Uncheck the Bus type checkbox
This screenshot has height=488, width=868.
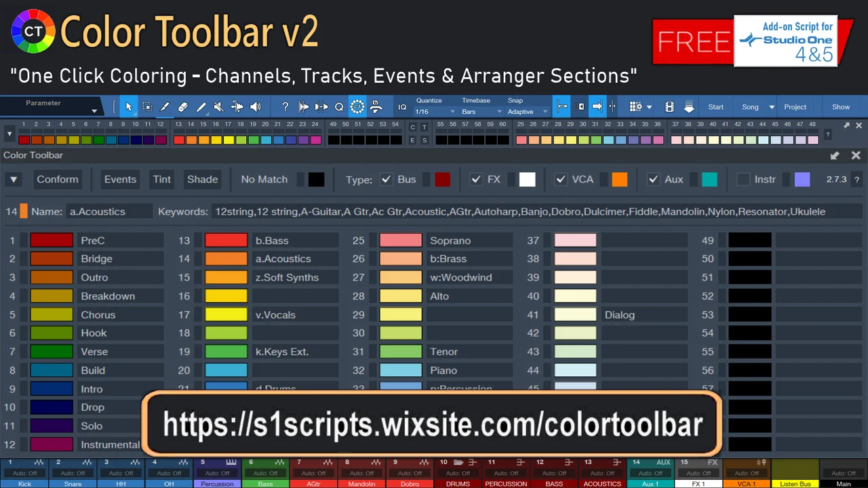click(x=386, y=180)
